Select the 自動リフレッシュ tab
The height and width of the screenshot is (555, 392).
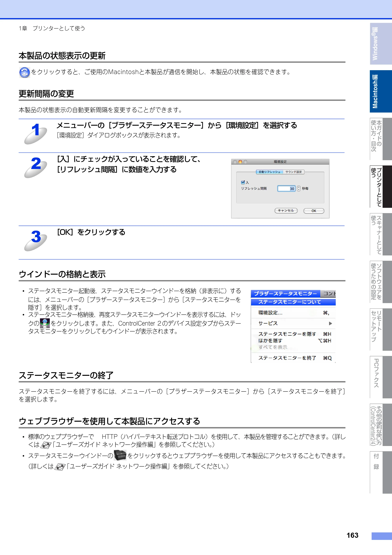(x=269, y=172)
